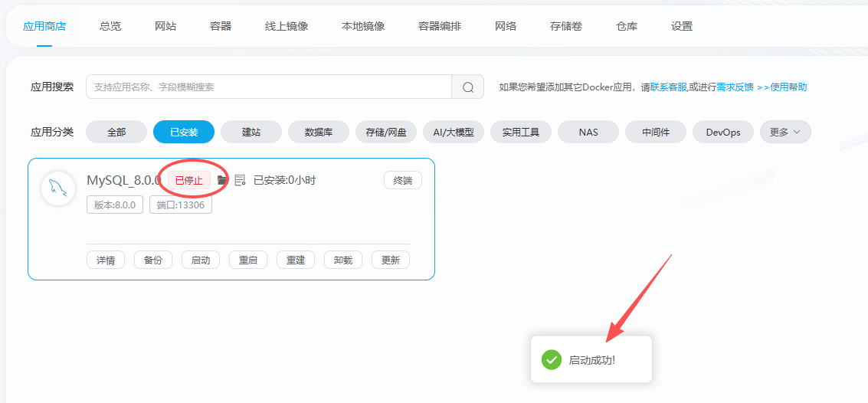This screenshot has width=868, height=403.
Task: Select 已安装 category filter
Action: point(184,132)
